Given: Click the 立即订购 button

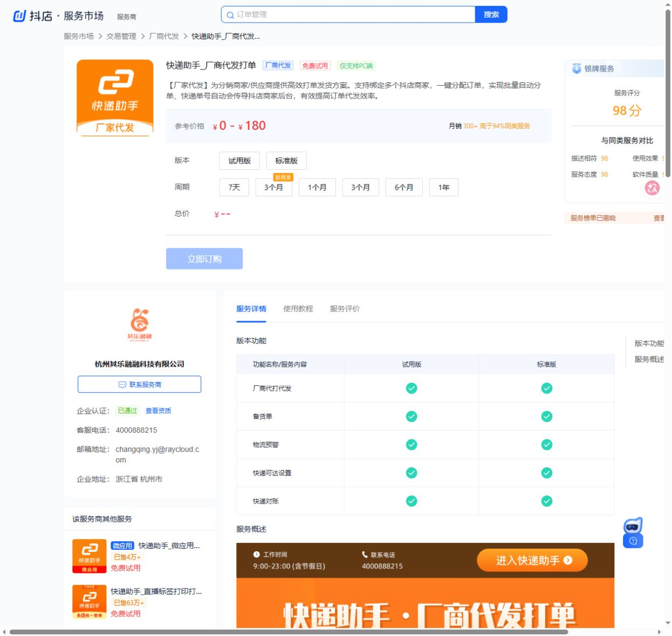Looking at the screenshot, I should (204, 259).
